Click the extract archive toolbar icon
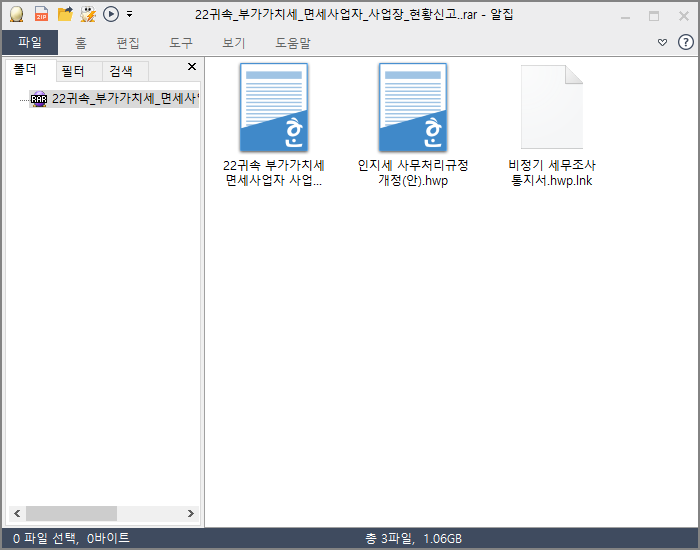 click(x=88, y=14)
